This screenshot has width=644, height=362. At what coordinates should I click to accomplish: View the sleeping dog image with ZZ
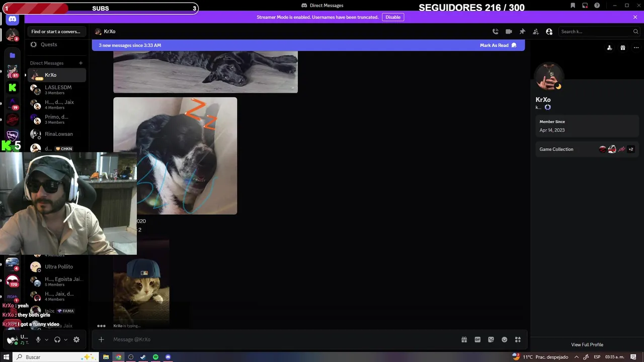175,156
